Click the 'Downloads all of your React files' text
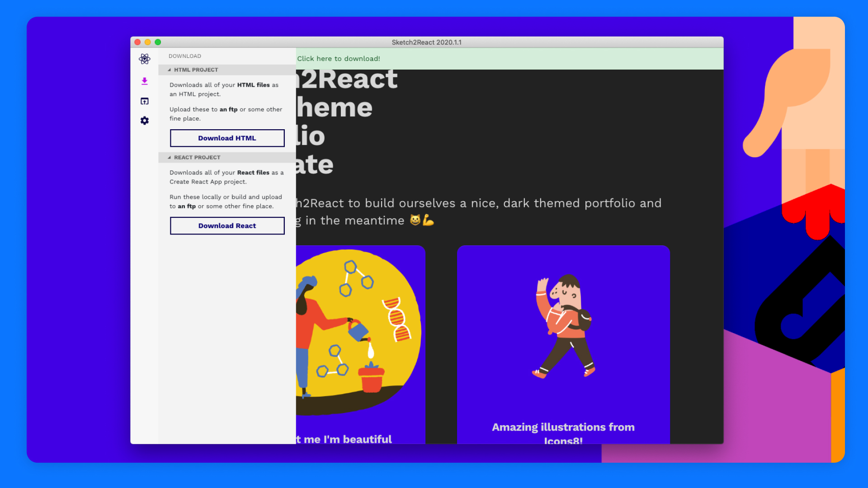Image resolution: width=868 pixels, height=488 pixels. 227,177
